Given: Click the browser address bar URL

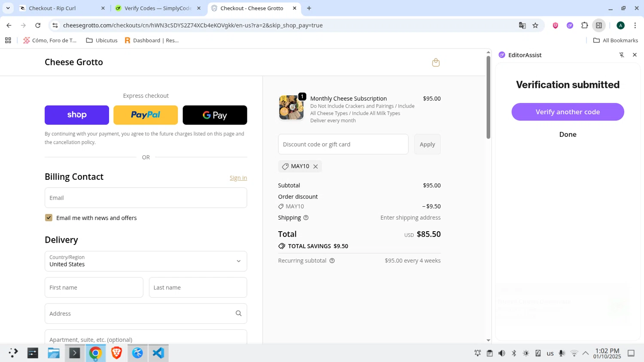Looking at the screenshot, I should tap(193, 25).
